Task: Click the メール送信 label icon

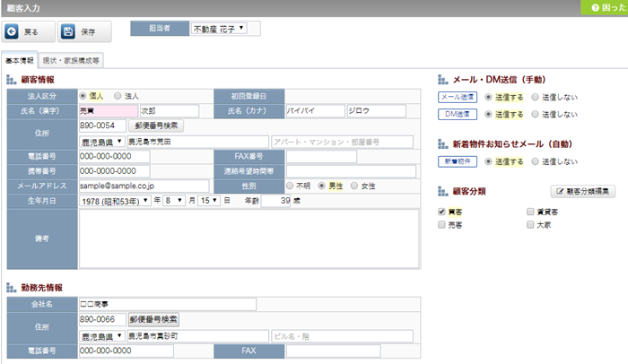Action: [x=457, y=96]
